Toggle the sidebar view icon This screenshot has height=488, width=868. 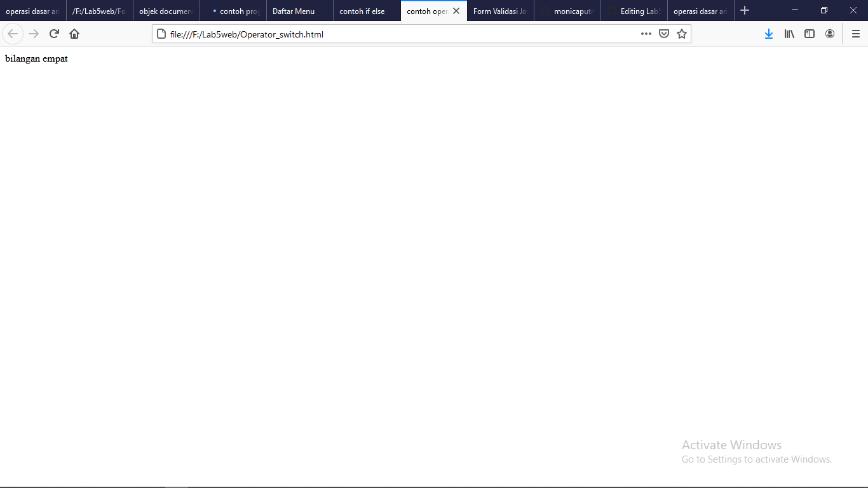pos(810,34)
